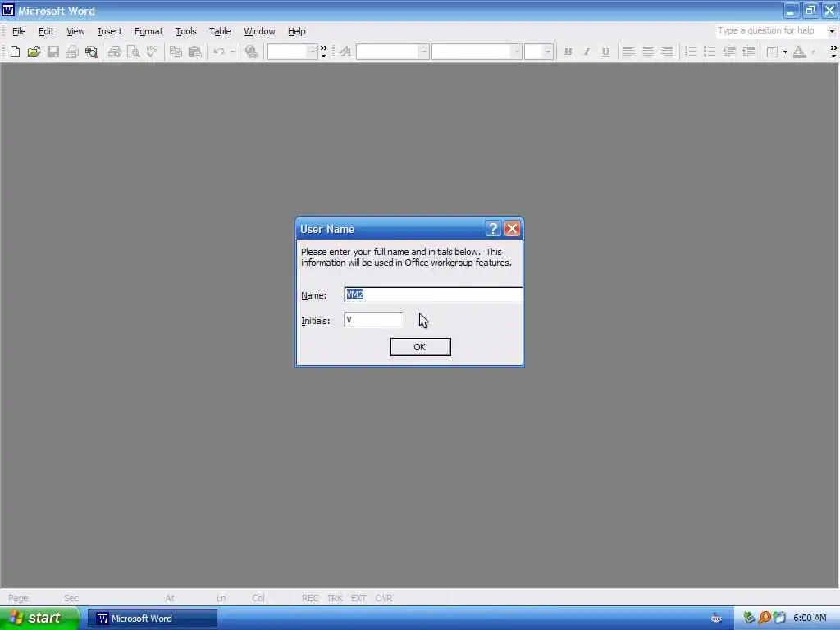Screen dimensions: 840x630
Task: Click the Font Color letter A icon
Action: point(799,52)
